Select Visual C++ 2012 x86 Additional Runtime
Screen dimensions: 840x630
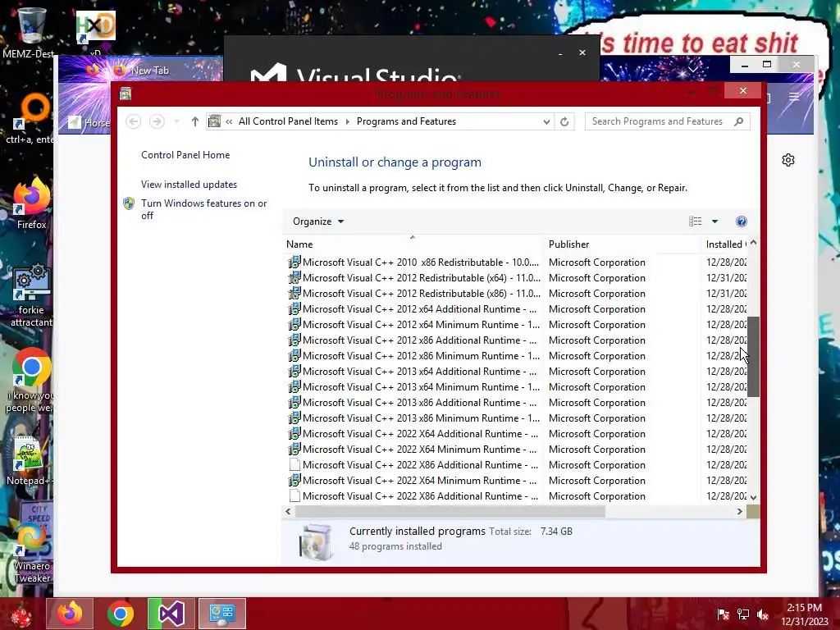[516, 340]
